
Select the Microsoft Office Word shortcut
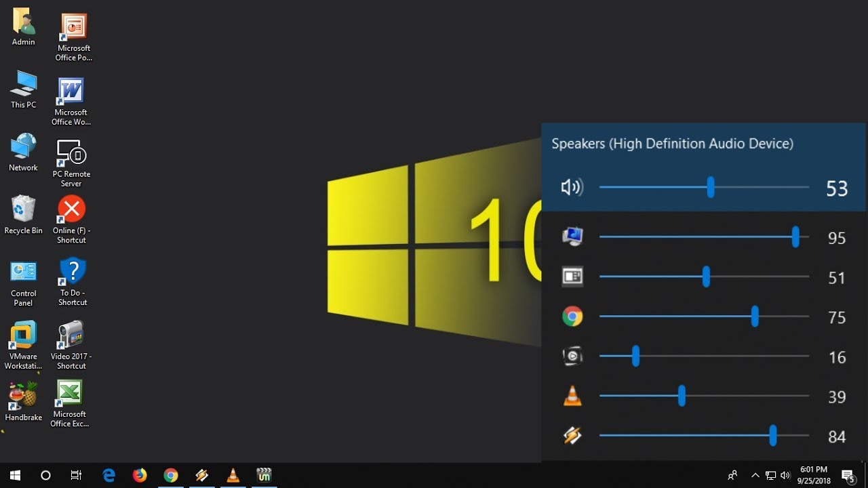tap(71, 102)
